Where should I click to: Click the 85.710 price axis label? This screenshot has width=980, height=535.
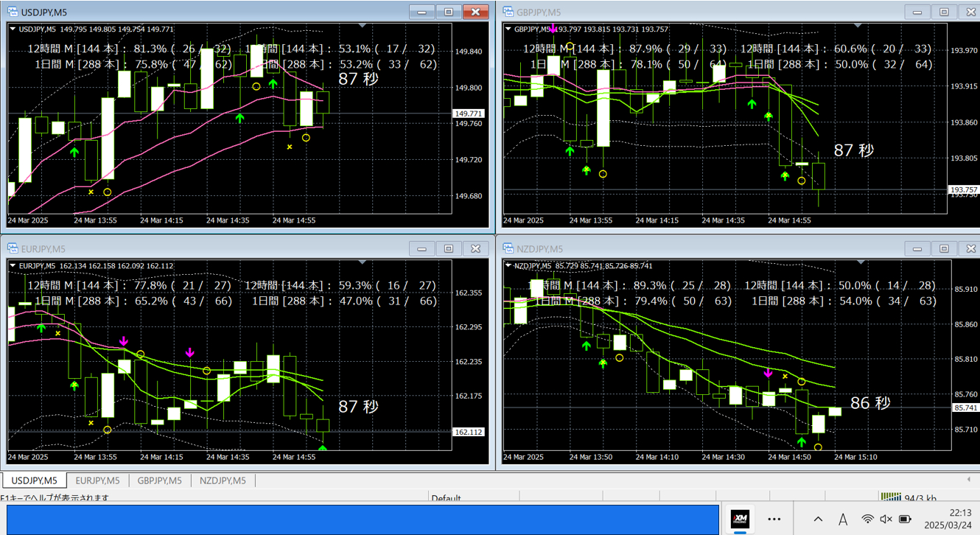tap(966, 429)
